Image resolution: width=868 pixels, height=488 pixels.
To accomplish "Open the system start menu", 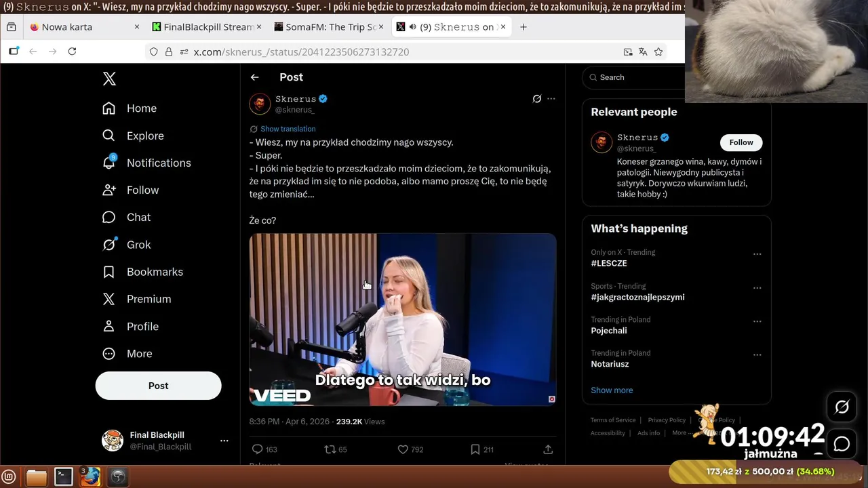I will [9, 477].
